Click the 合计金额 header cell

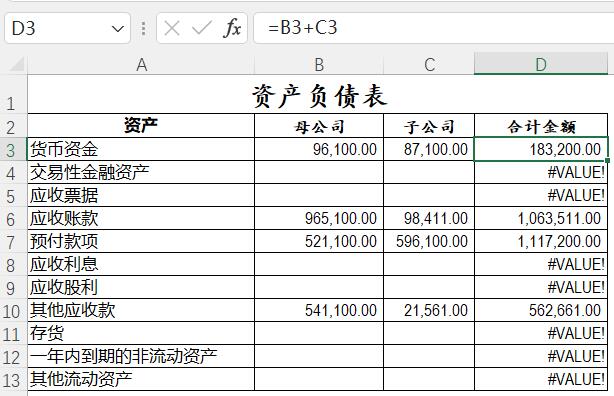[541, 126]
